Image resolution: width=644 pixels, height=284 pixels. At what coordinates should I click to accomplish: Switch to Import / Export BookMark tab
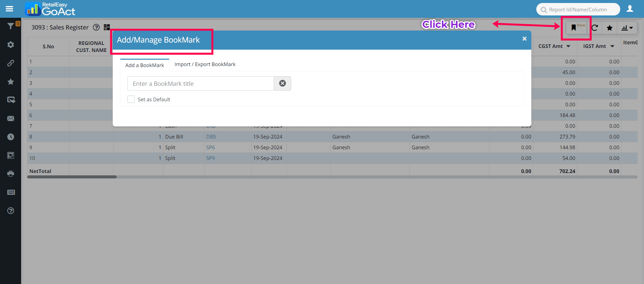tap(205, 64)
